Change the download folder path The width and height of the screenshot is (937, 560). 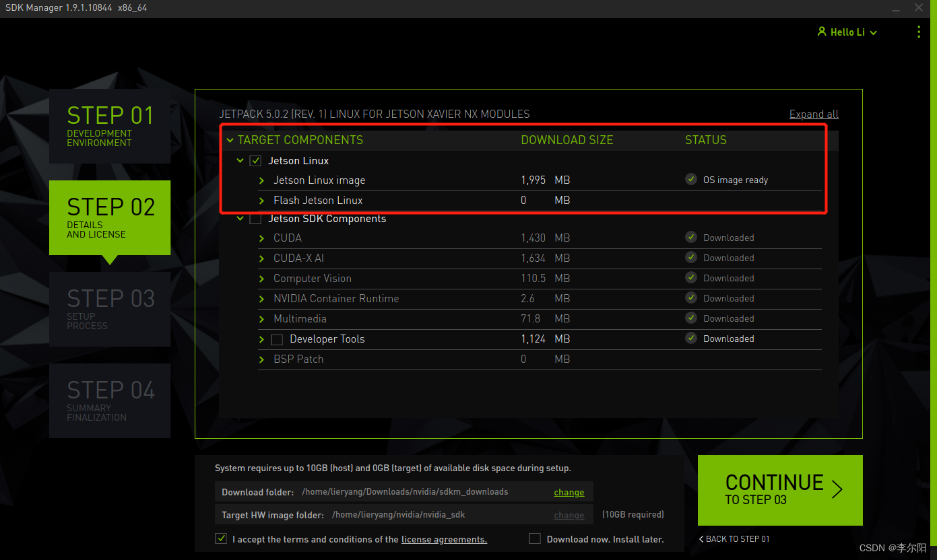[569, 492]
